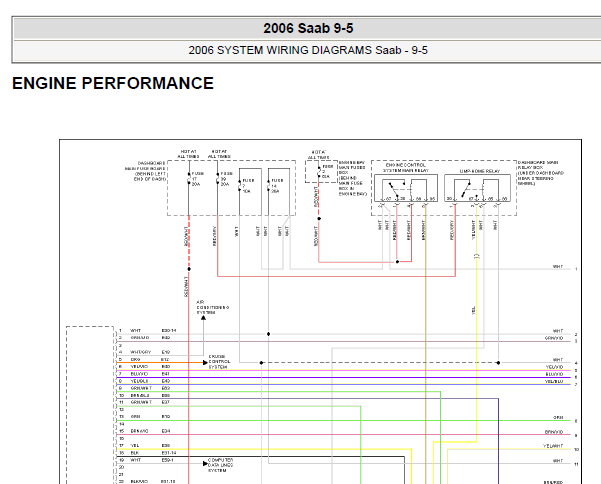Image resolution: width=601 pixels, height=484 pixels.
Task: Click the "Engine Bay Main Fuse Box" description label
Action: tap(352, 178)
